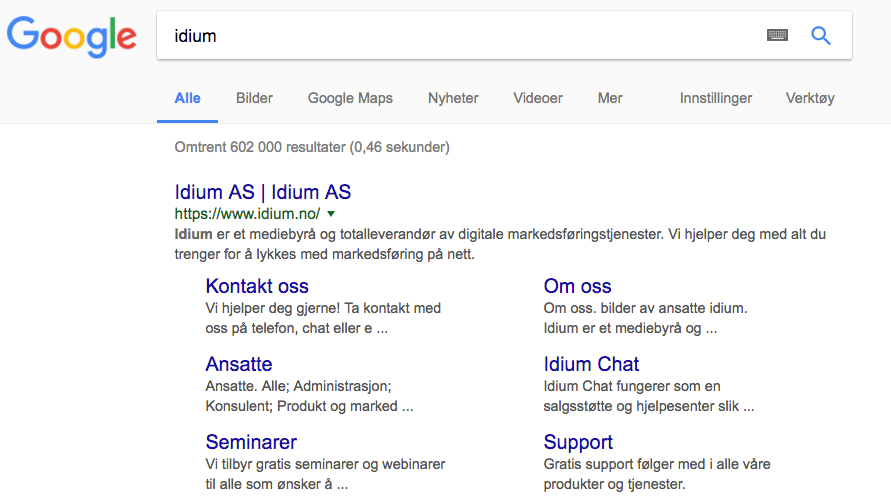
Task: Open the Idium AS | Idium AS result
Action: 263,192
